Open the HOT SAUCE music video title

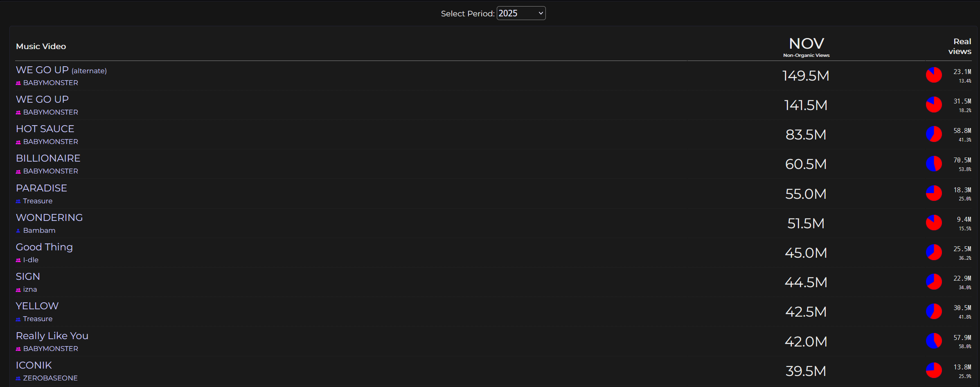pos(45,129)
